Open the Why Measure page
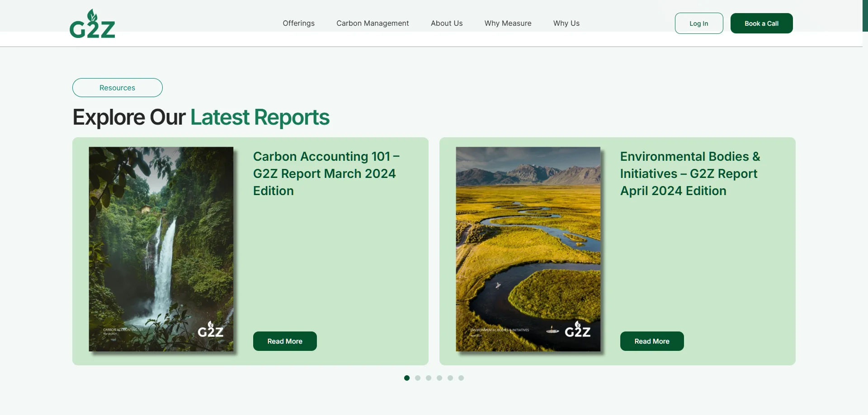The width and height of the screenshot is (868, 415). tap(508, 23)
